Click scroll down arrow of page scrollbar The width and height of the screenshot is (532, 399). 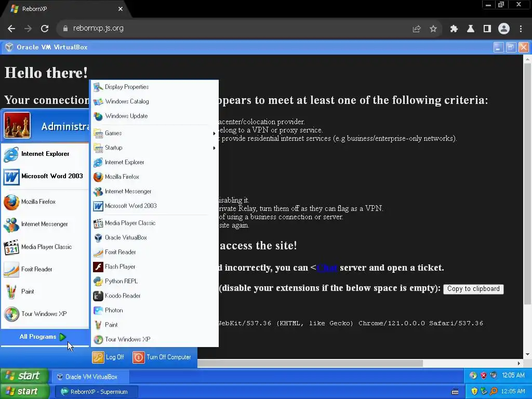pyautogui.click(x=527, y=354)
